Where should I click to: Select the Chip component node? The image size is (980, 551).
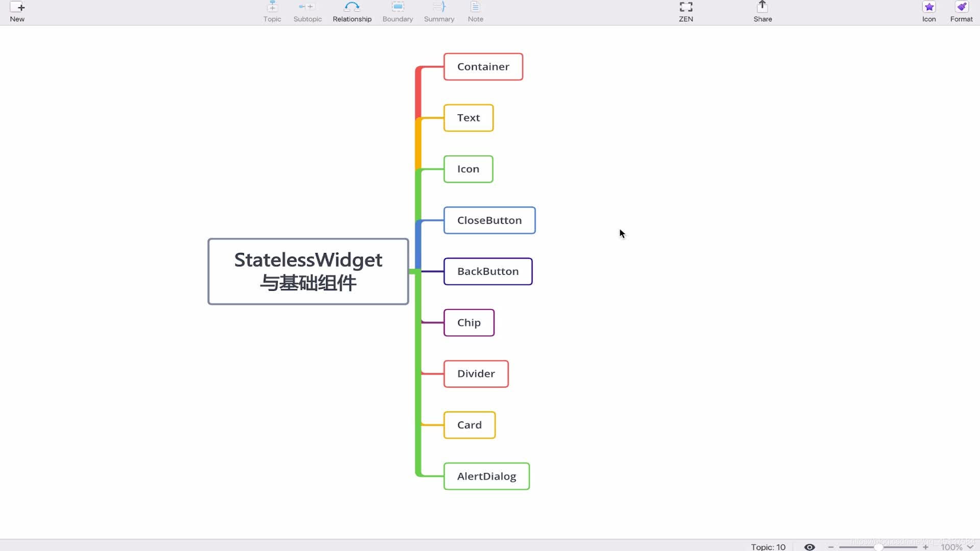(x=469, y=322)
